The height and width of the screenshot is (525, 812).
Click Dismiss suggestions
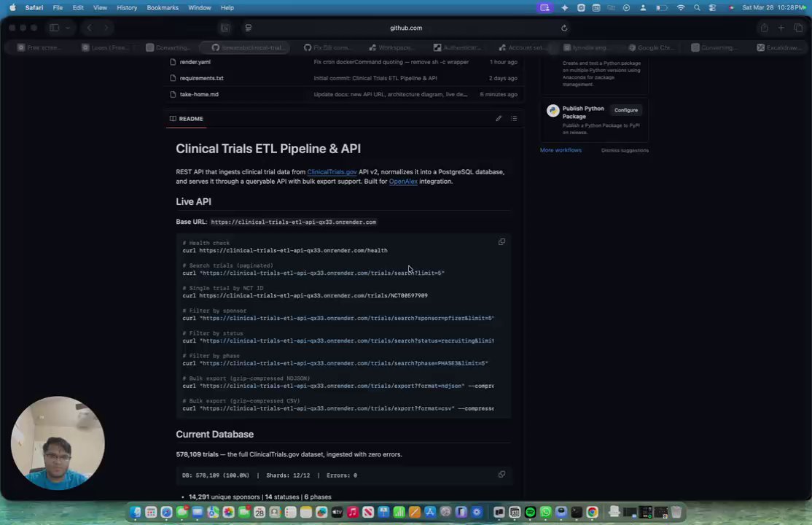pyautogui.click(x=625, y=150)
